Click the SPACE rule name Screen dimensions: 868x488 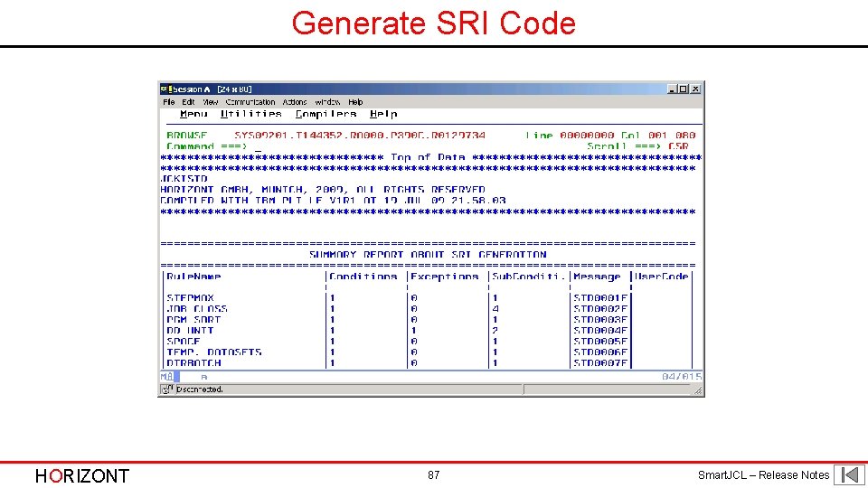click(x=184, y=342)
